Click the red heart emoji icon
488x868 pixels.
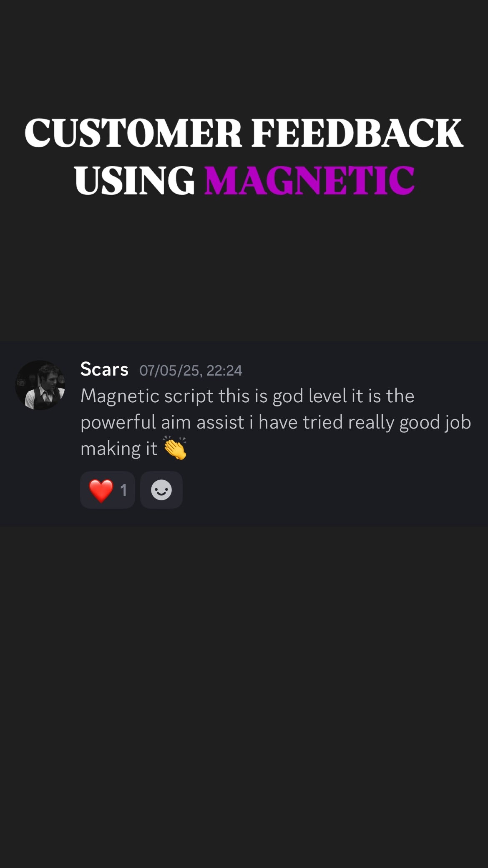pos(101,490)
